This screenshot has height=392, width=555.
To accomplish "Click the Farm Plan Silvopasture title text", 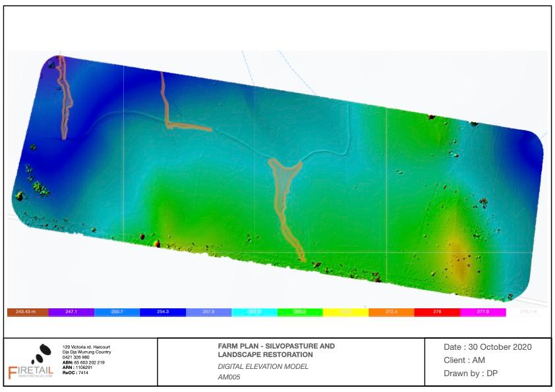I will [x=276, y=350].
